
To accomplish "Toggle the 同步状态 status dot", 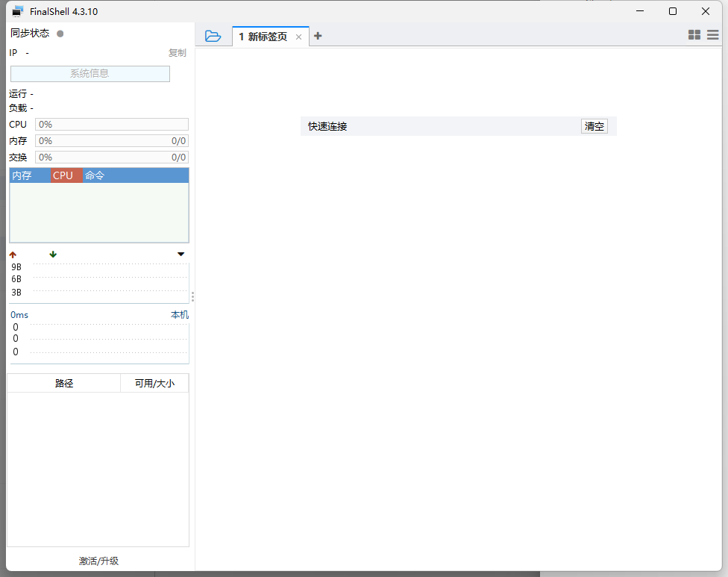I will 60,34.
